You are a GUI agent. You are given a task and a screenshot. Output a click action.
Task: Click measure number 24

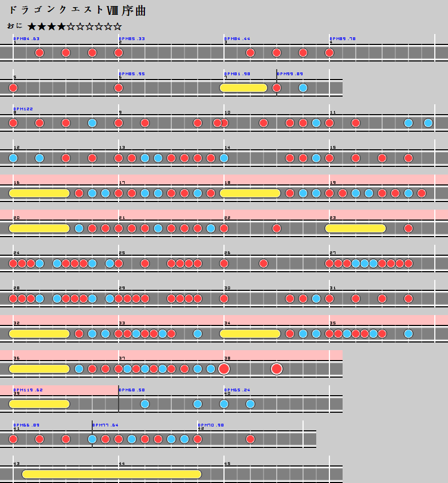[x=16, y=253]
